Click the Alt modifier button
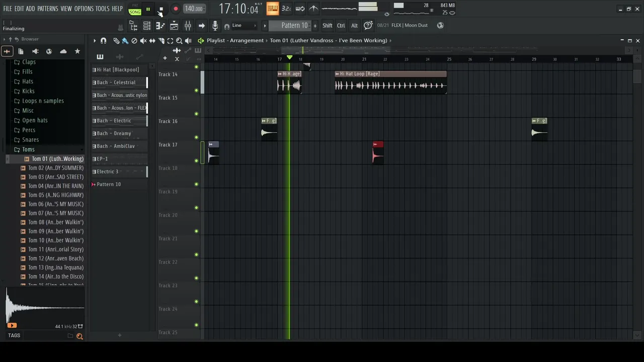Viewport: 644px width, 362px height. pyautogui.click(x=354, y=26)
